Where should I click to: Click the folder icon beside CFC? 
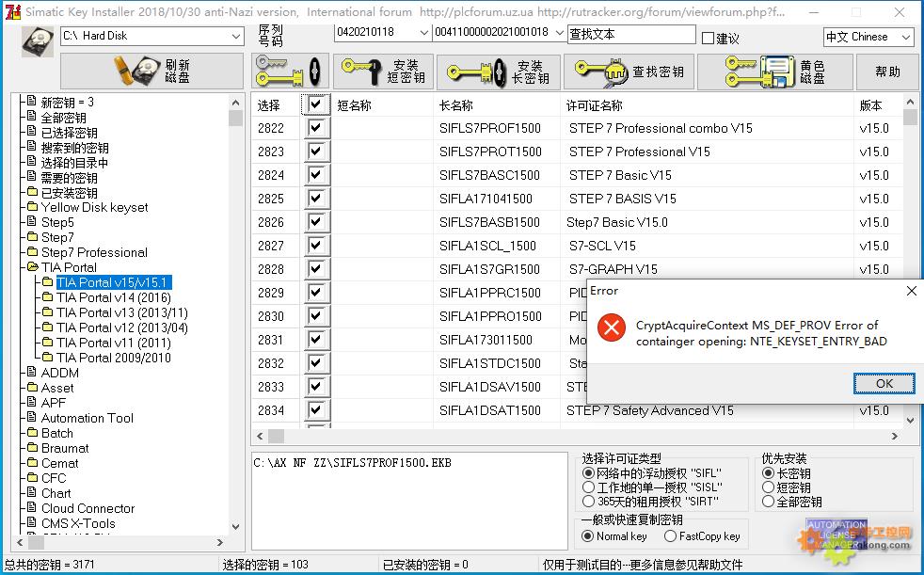point(32,478)
